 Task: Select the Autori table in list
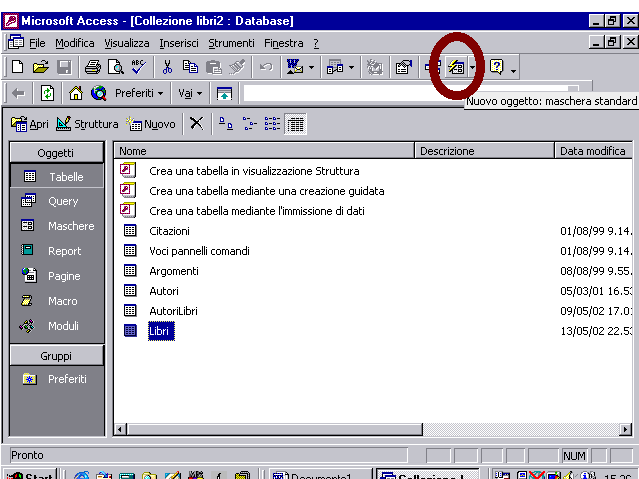(166, 291)
